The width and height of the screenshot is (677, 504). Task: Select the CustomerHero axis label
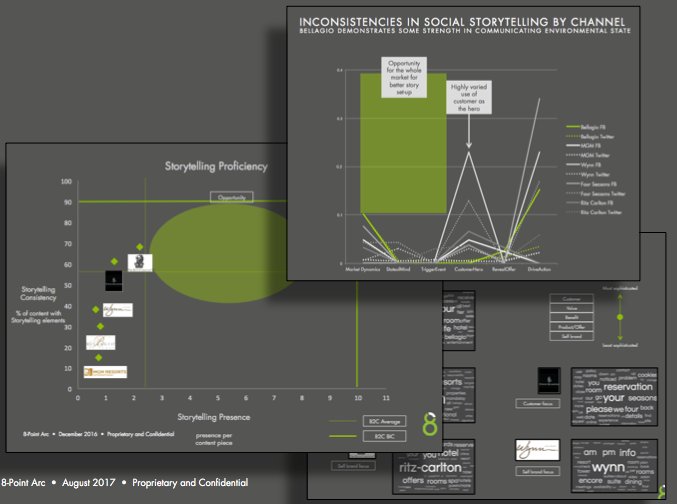(x=468, y=269)
